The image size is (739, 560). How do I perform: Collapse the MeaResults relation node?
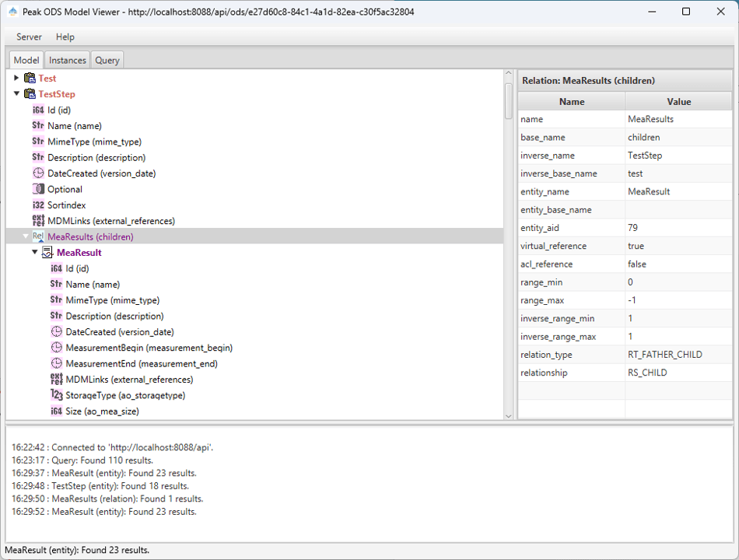25,236
